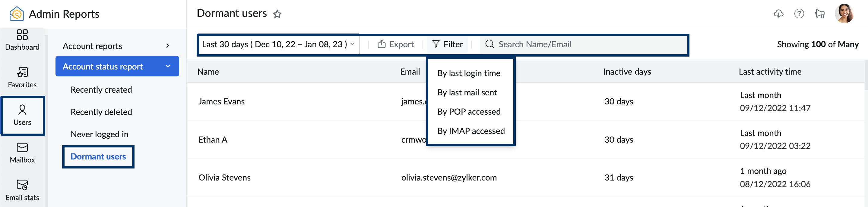Image resolution: width=868 pixels, height=207 pixels.
Task: Click the 31 days inactive cell
Action: 619,178
